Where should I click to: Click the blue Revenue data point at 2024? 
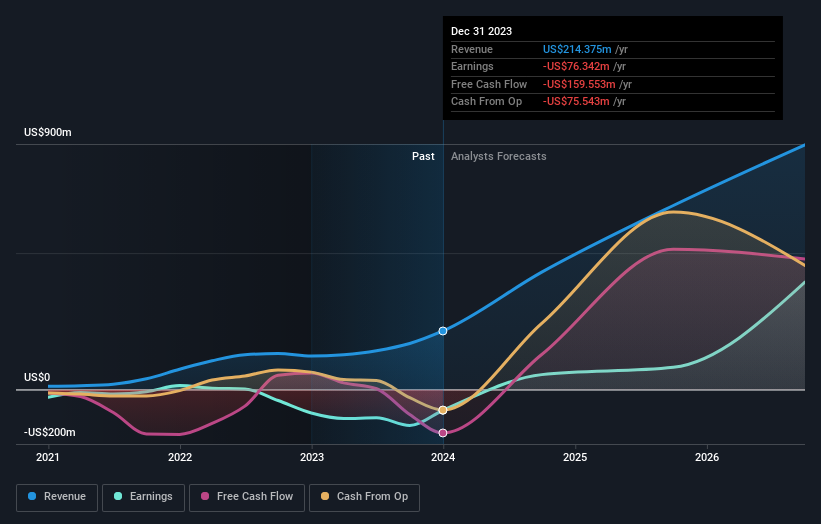click(443, 331)
